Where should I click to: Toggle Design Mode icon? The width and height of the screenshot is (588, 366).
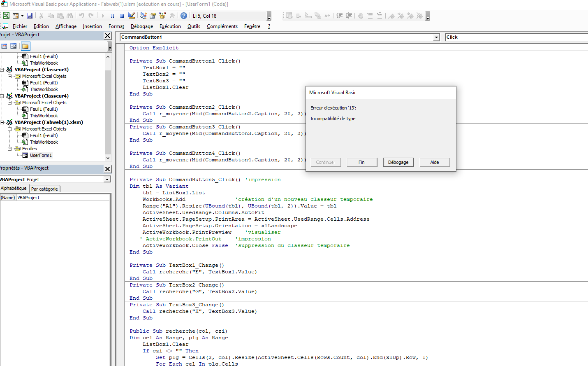pos(132,16)
